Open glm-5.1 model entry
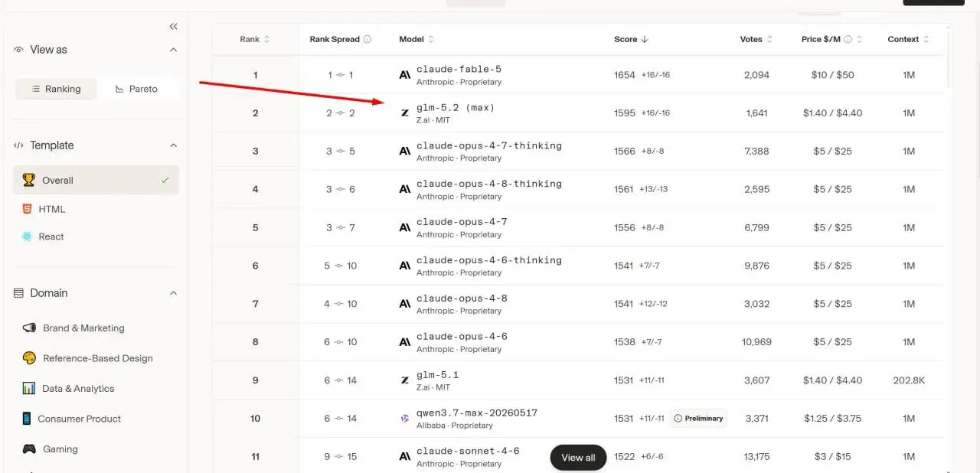The image size is (980, 473). 438,375
